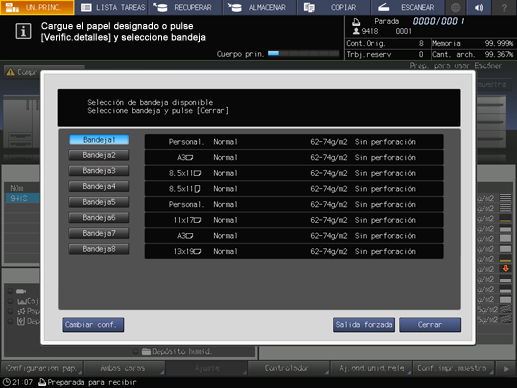
Task: Click Configuracion pap. bottom button
Action: click(42, 368)
